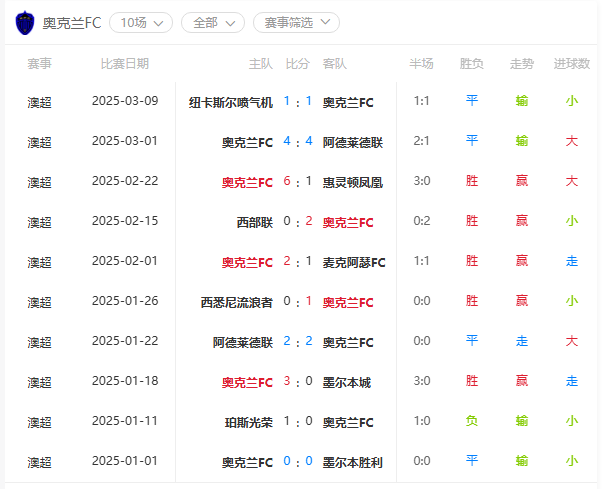Click half-time 2:1 in the 2025-03-01 row
Viewport: 602px width, 489px height.
click(421, 141)
